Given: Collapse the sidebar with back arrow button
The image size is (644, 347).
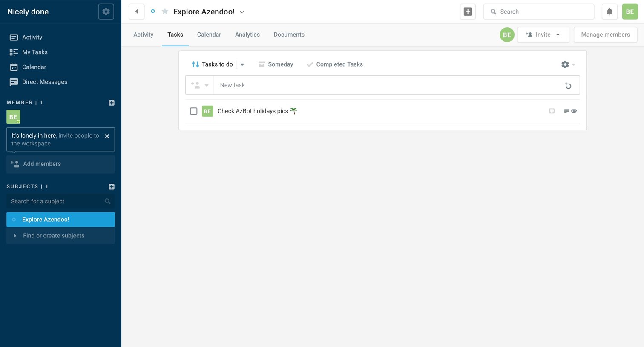Looking at the screenshot, I should 136,12.
